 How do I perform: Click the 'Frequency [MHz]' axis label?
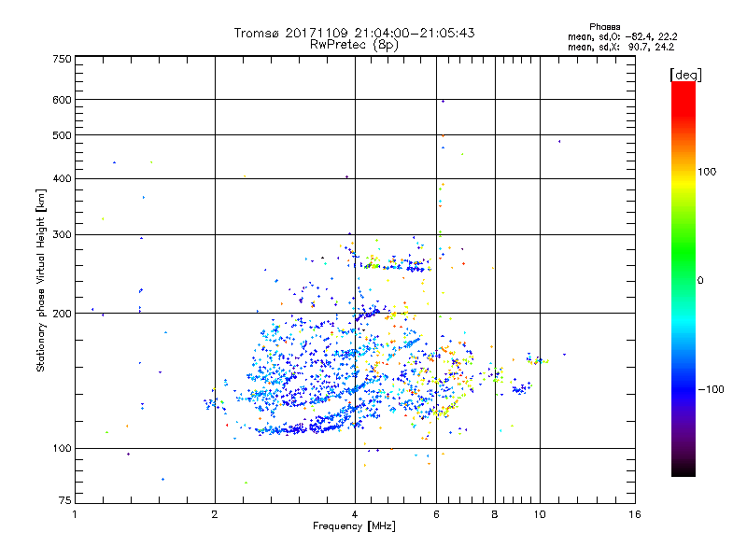pyautogui.click(x=354, y=526)
